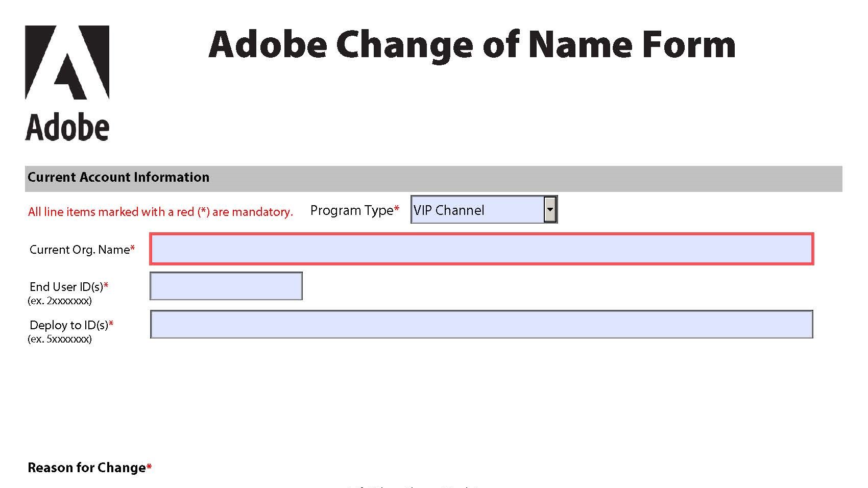
Task: Click into the Deploy to ID(s) field
Action: (481, 324)
